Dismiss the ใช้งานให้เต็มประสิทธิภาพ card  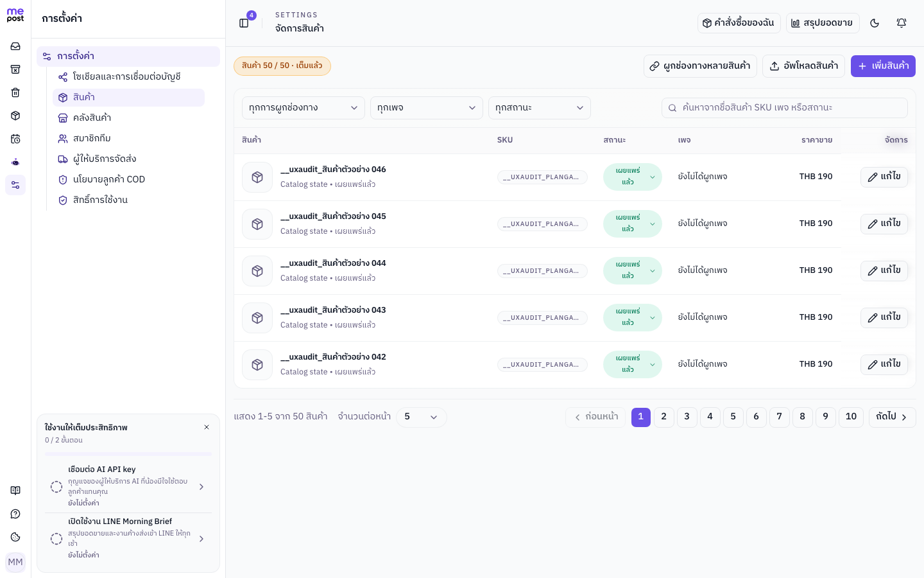click(x=207, y=428)
